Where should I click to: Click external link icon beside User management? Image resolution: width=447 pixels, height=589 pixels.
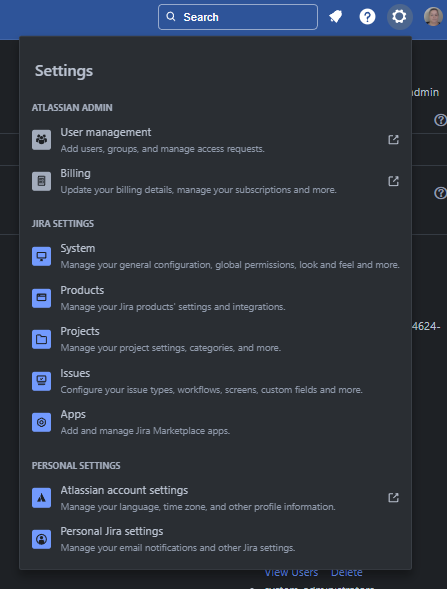click(x=393, y=140)
